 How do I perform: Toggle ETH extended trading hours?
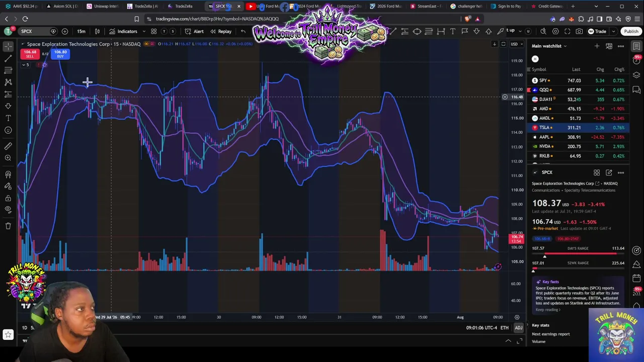[x=504, y=328]
